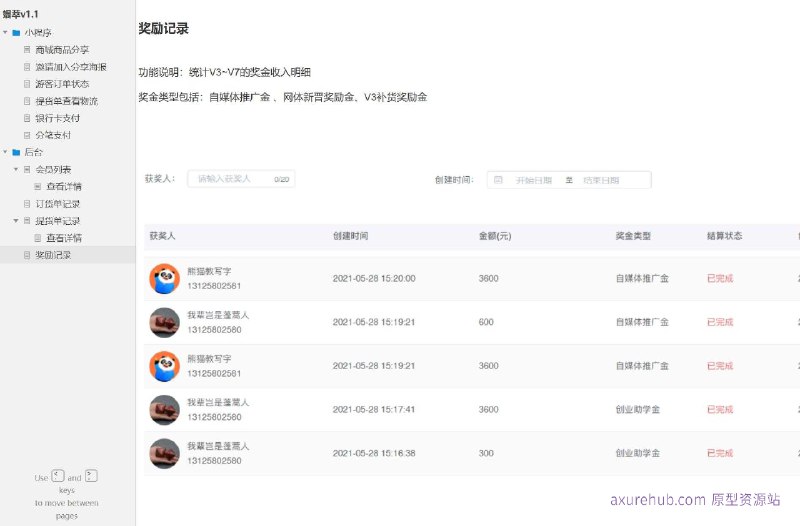Screen dimensions: 800x526
Task: Open 邀请加入分享海报 page
Action: click(71, 67)
